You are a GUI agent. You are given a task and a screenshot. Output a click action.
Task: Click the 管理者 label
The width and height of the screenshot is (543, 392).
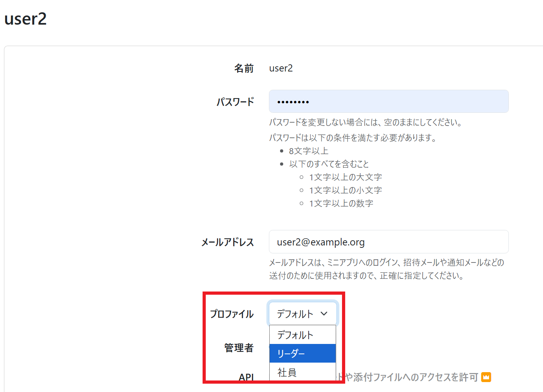pos(239,348)
